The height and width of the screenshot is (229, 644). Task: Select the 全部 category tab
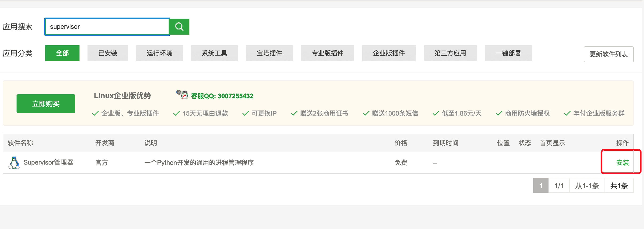pyautogui.click(x=62, y=53)
